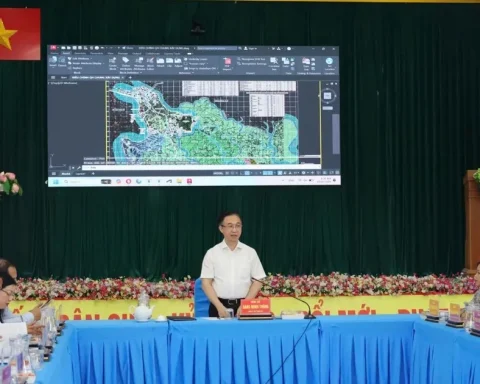The width and height of the screenshot is (480, 384).
Task: Click the Replace block tool
Action: [x=75, y=68]
